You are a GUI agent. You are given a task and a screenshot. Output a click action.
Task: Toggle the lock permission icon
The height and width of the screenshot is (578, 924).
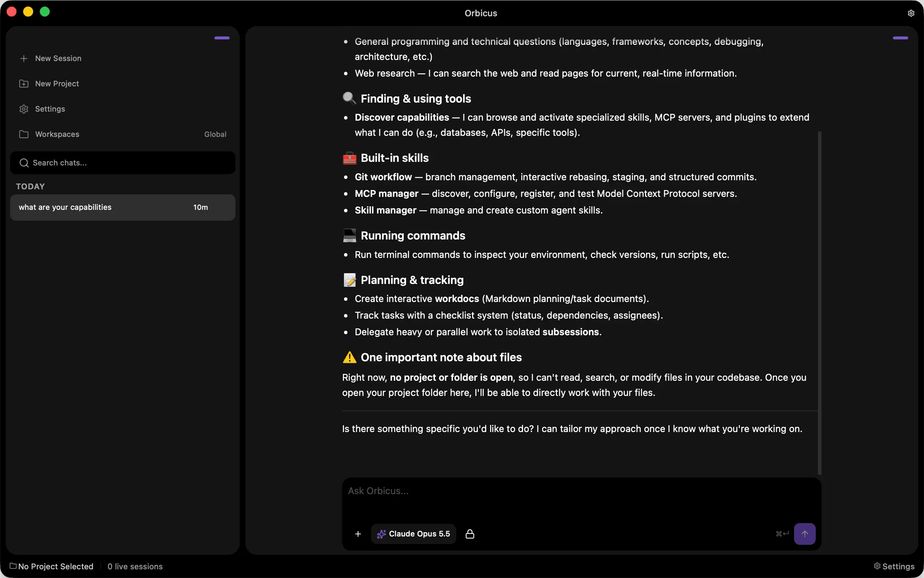(x=470, y=534)
